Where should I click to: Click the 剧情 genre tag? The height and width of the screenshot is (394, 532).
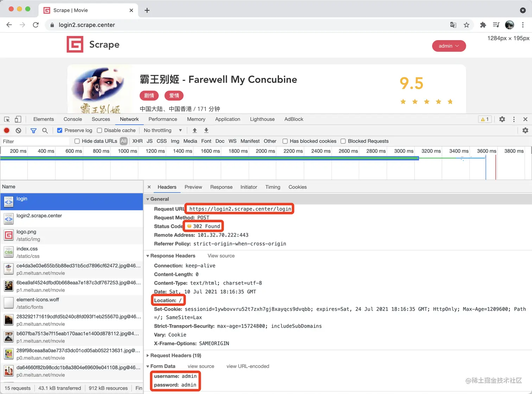click(149, 96)
